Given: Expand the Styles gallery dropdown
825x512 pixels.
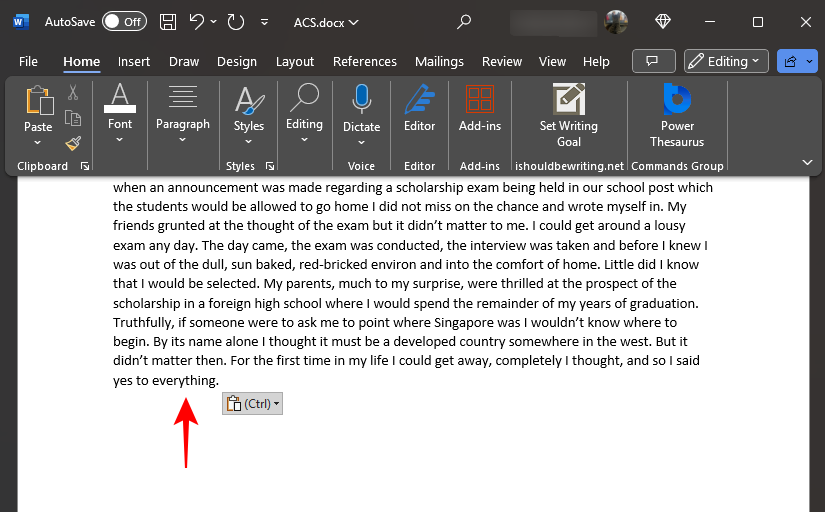Looking at the screenshot, I should click(249, 141).
